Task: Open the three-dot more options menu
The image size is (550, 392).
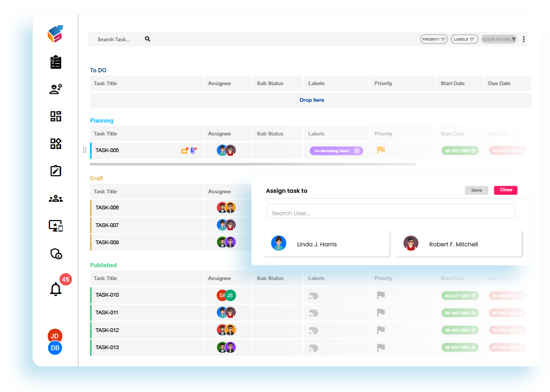Action: (x=524, y=39)
